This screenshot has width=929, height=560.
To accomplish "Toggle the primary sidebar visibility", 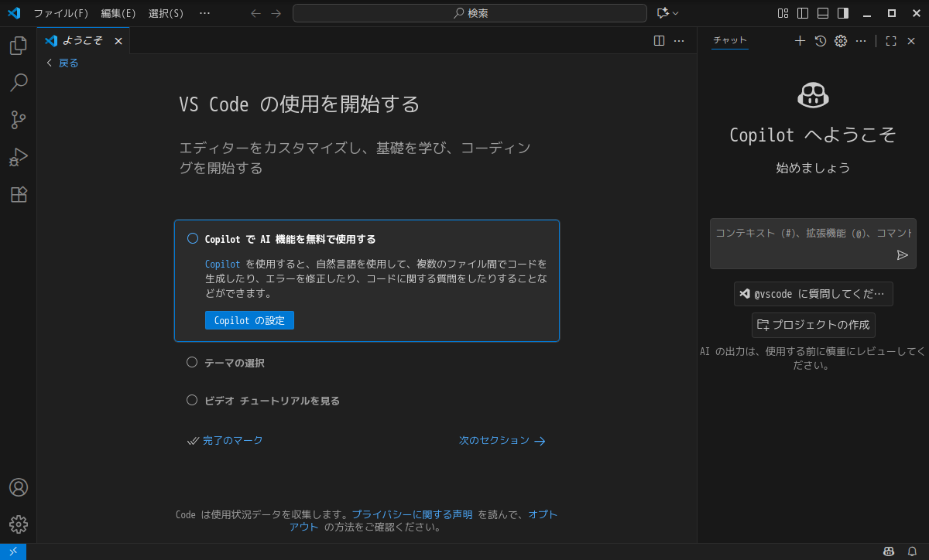I will pos(803,13).
